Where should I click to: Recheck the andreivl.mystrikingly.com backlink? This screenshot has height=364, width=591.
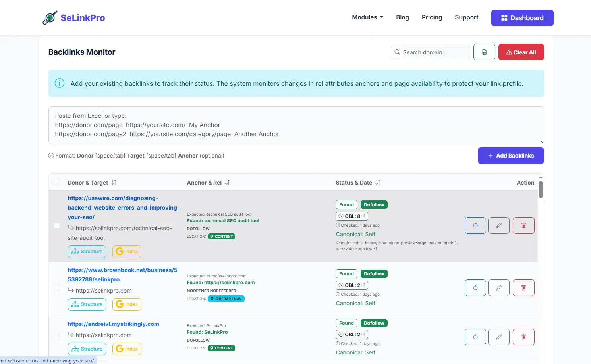point(475,337)
